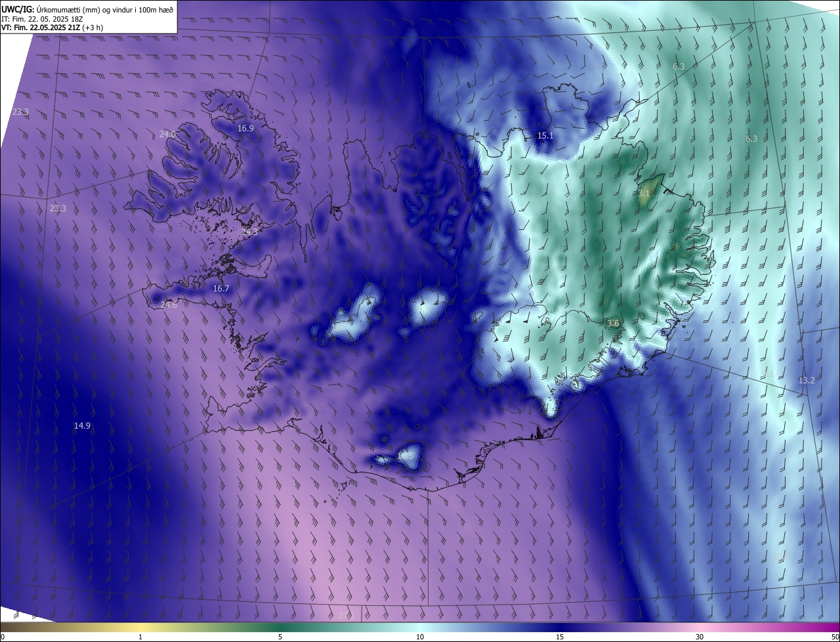Click the 14.9 value label over the ocean

tap(82, 426)
